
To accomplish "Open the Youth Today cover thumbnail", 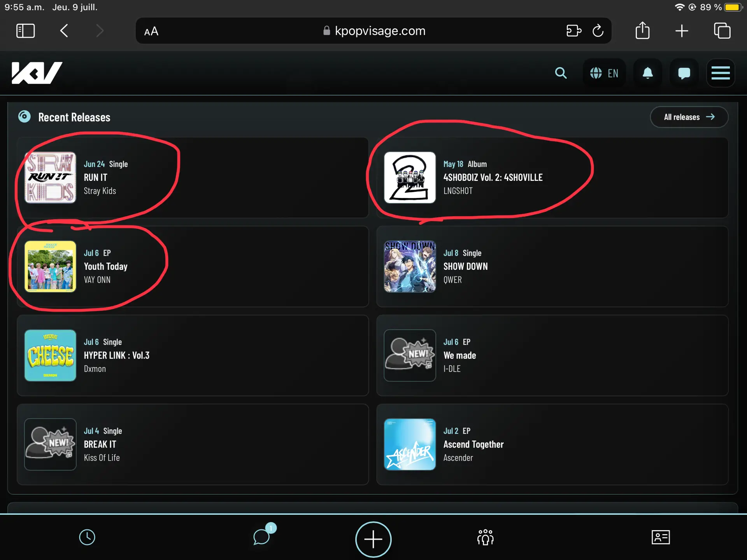I will [50, 266].
